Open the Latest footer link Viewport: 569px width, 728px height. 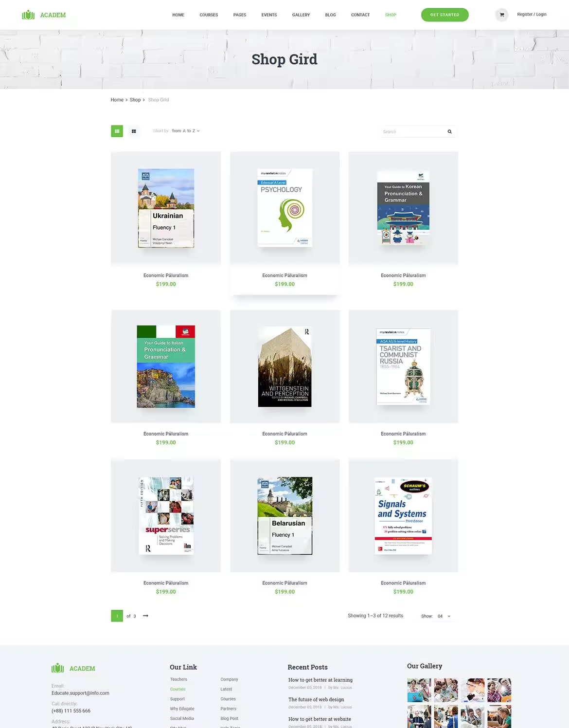pos(226,689)
